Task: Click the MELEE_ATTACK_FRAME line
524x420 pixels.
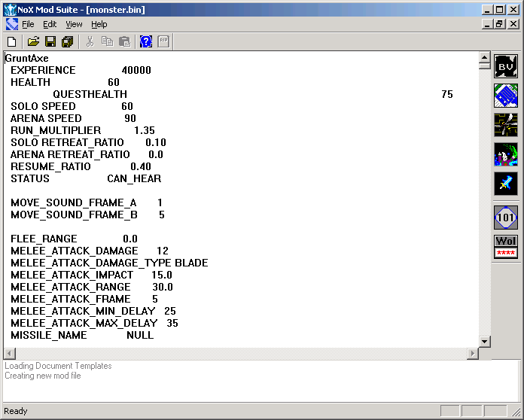Action: coord(84,299)
